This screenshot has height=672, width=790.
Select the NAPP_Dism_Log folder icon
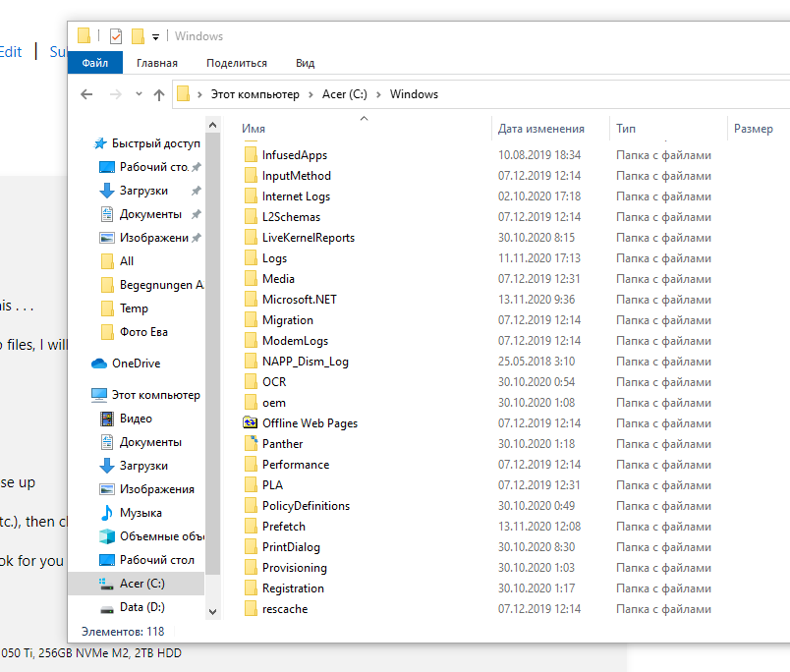click(x=251, y=362)
